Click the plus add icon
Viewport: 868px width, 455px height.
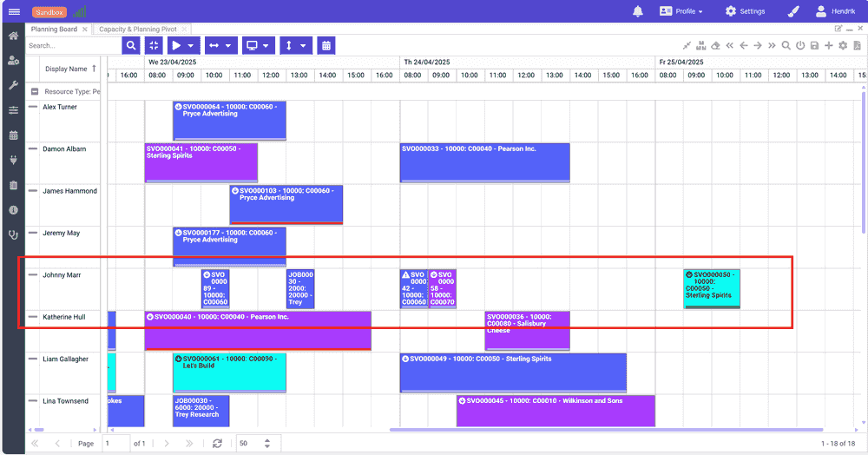829,45
